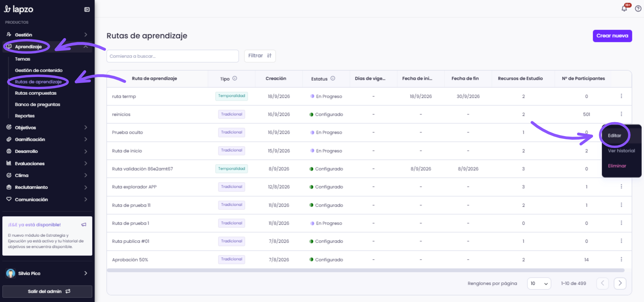Open the Filtrar options

(x=260, y=56)
